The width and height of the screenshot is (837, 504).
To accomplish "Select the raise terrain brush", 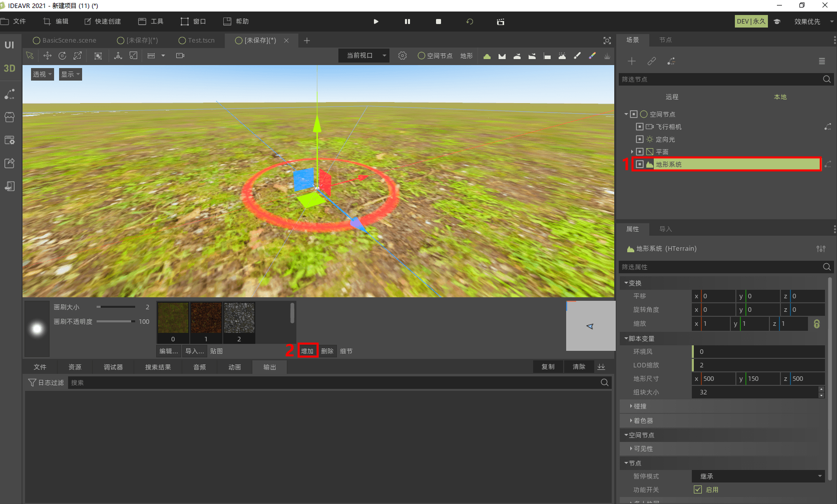I will 487,56.
